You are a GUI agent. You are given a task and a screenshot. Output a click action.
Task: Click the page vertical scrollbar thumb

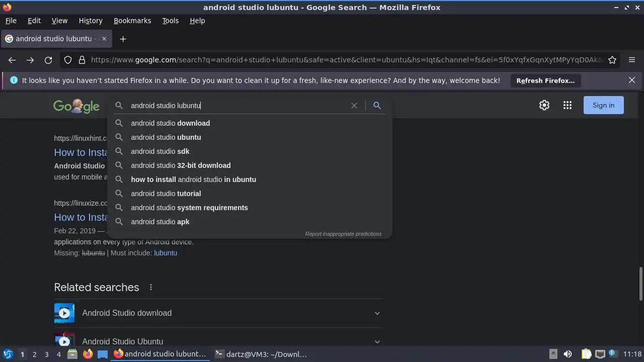pos(641,284)
